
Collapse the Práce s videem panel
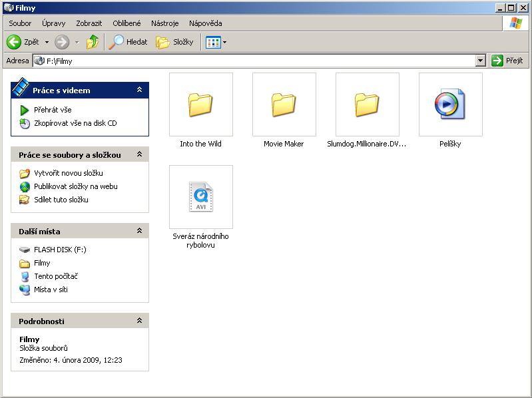click(139, 90)
